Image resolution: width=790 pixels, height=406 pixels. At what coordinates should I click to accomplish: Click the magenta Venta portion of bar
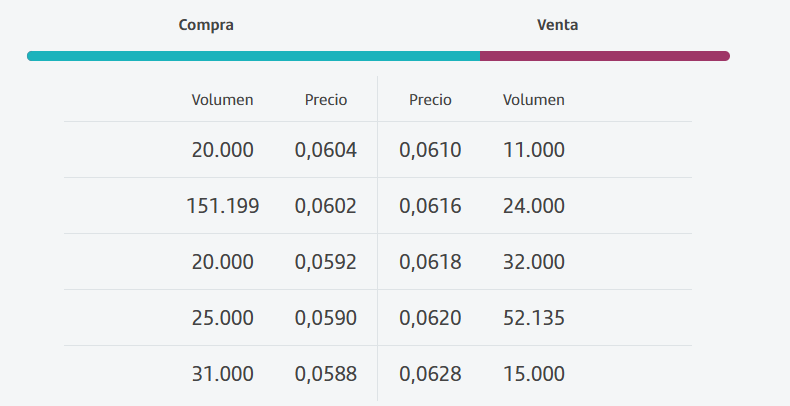point(605,56)
